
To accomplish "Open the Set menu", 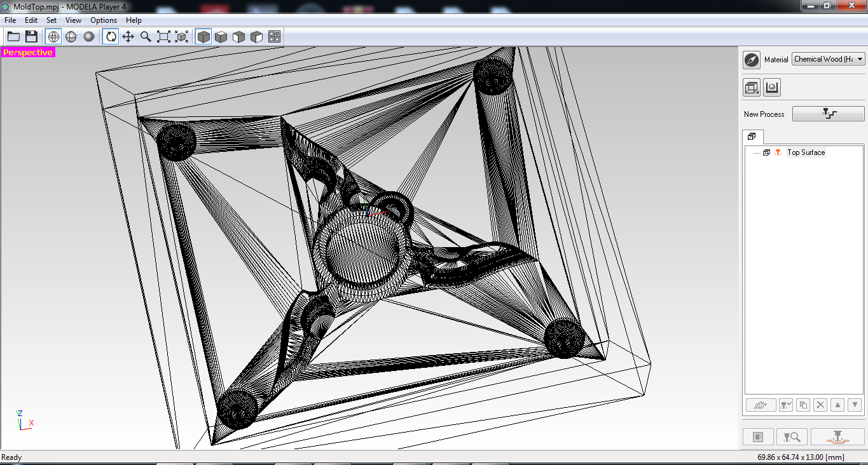I will point(52,20).
